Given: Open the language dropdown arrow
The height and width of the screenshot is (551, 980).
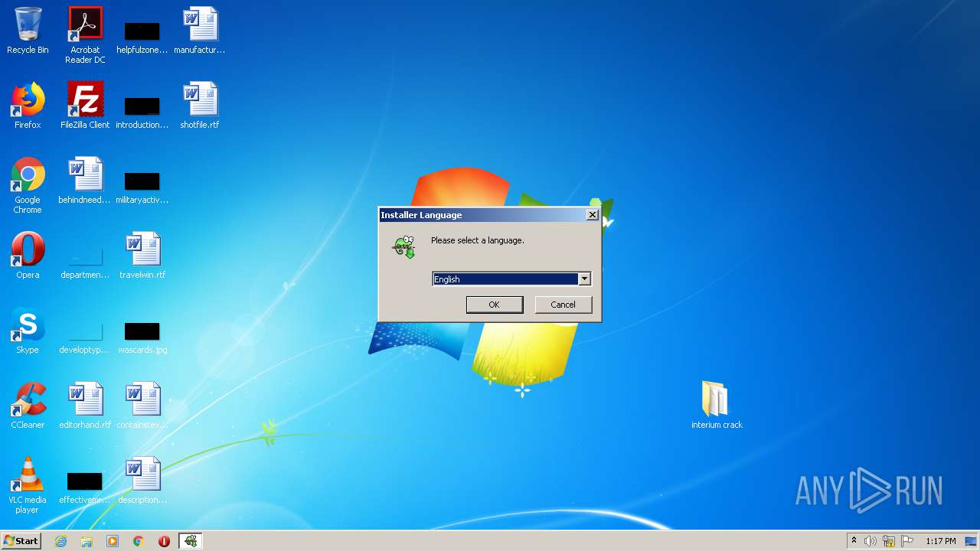Looking at the screenshot, I should tap(584, 279).
